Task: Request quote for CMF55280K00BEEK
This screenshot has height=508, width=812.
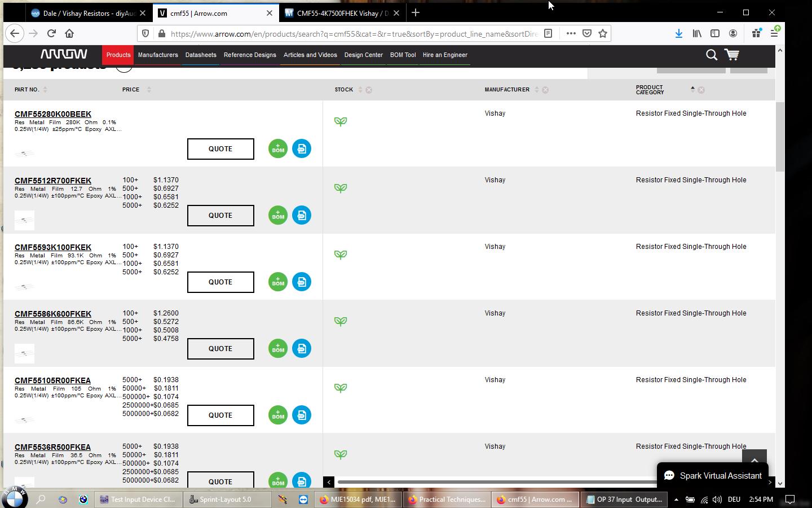Action: click(220, 149)
